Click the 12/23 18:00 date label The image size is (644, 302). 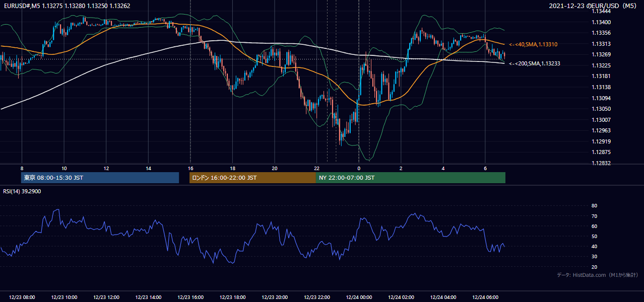[232, 297]
